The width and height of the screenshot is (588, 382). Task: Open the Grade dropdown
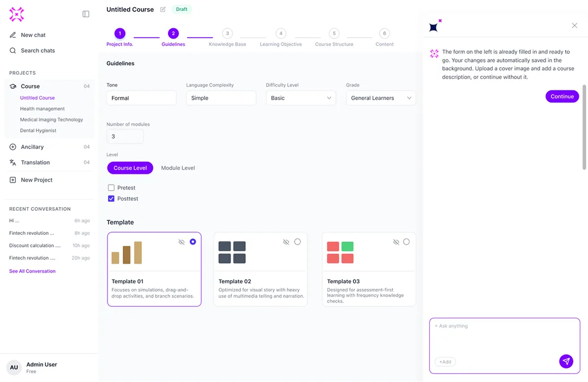point(381,98)
